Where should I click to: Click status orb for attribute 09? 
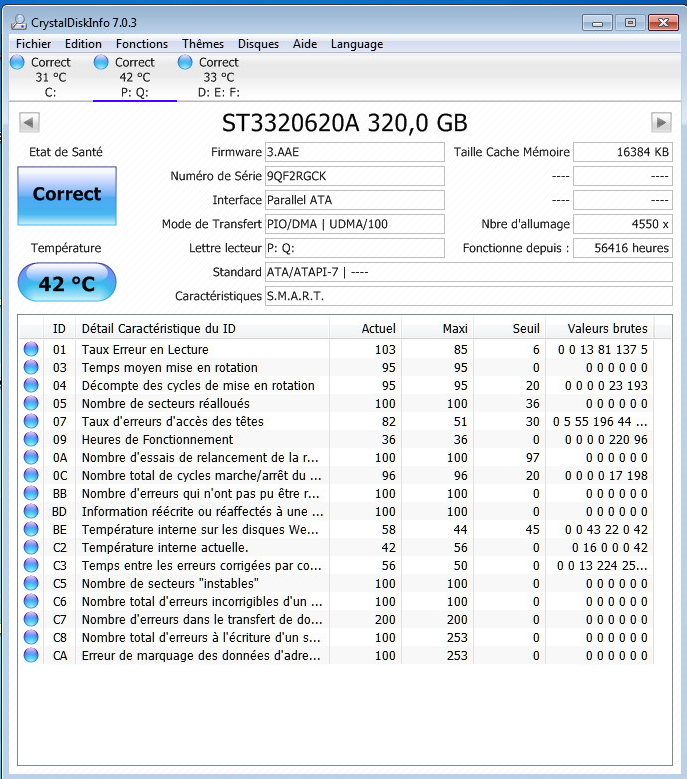pos(31,439)
